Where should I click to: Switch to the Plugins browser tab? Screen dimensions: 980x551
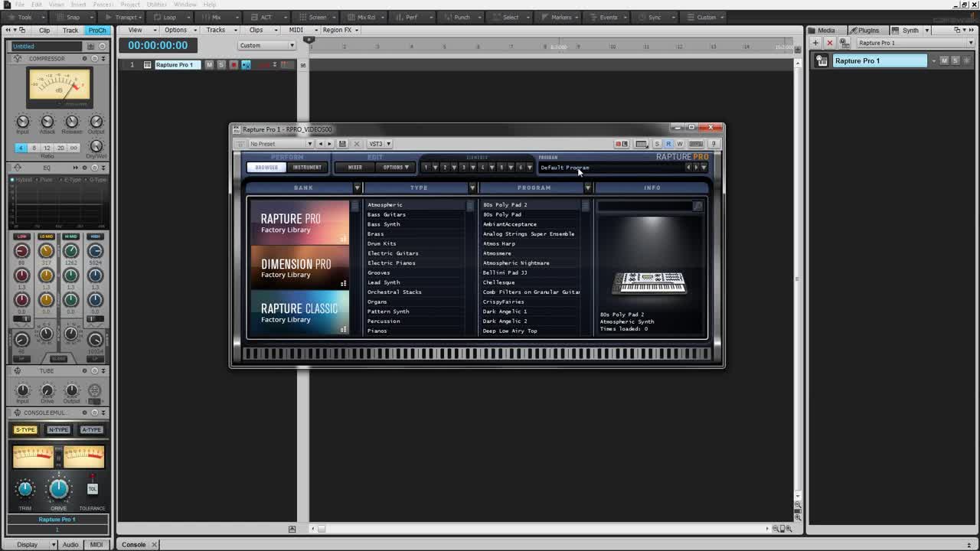point(864,31)
